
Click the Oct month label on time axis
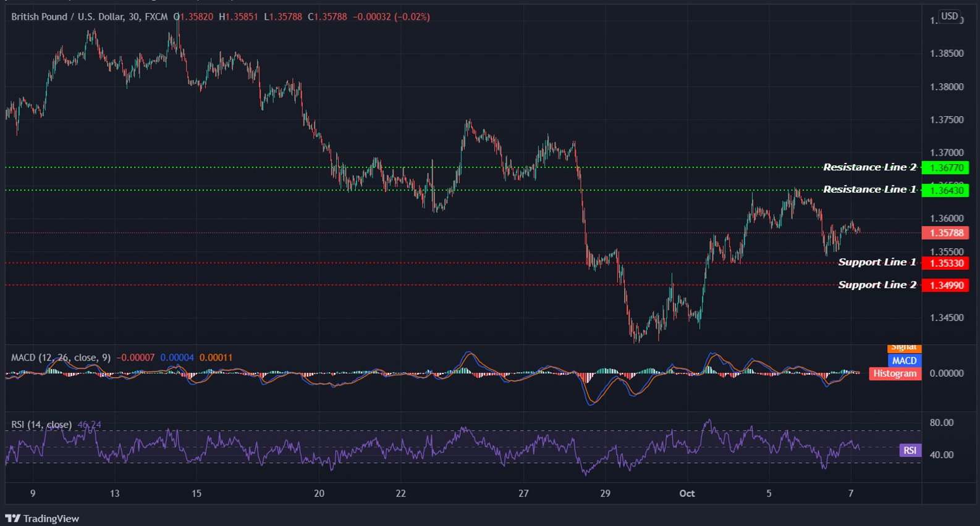687,493
